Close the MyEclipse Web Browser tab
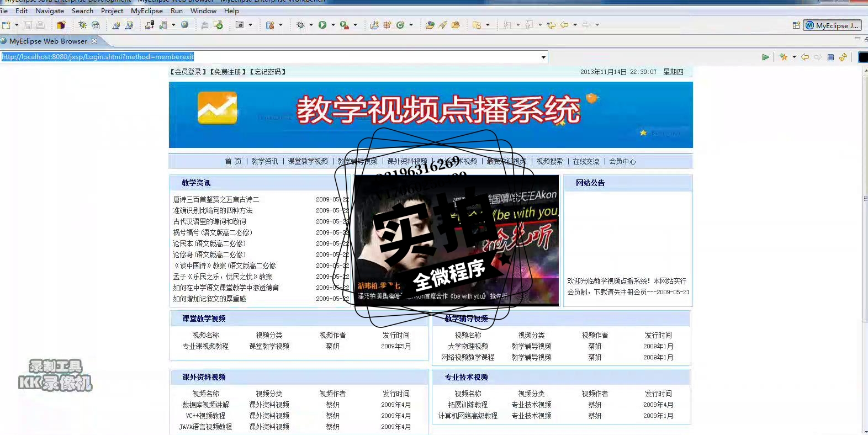 click(x=94, y=41)
